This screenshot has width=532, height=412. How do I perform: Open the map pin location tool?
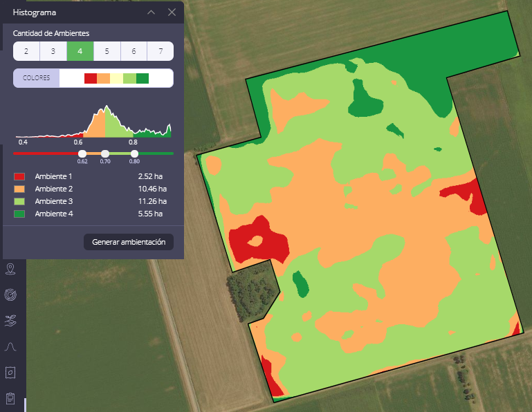coord(10,269)
